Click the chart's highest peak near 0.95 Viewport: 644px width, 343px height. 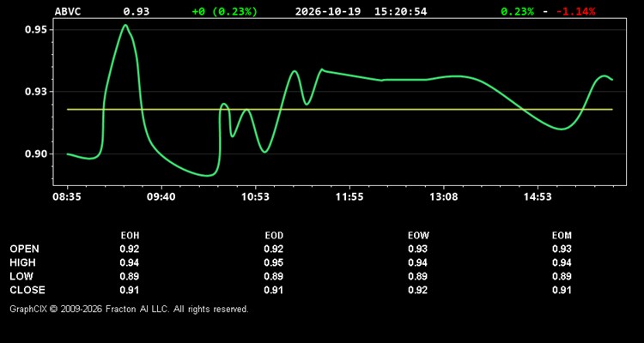tap(125, 26)
